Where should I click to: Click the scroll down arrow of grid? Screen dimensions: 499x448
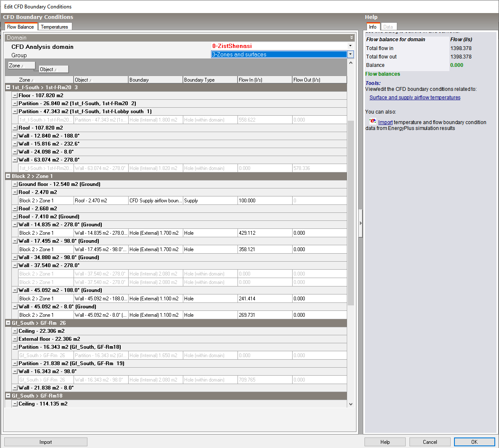(351, 404)
